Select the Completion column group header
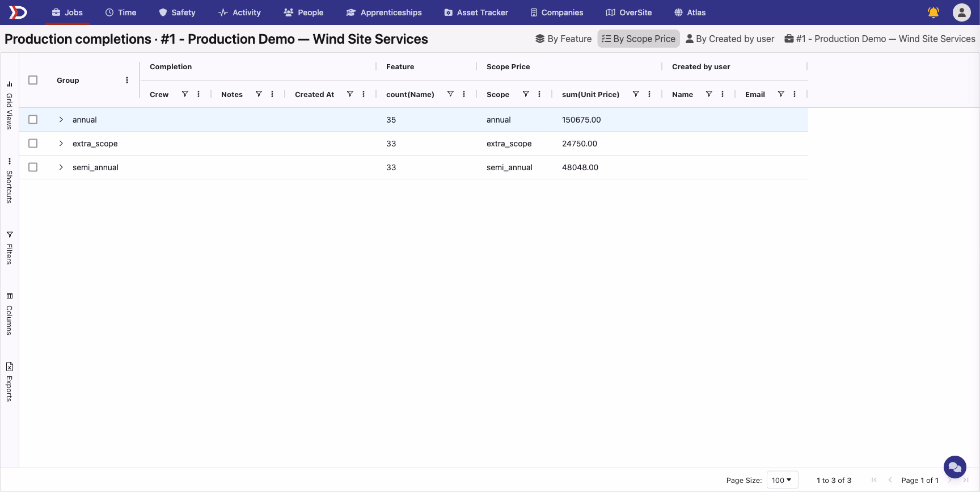This screenshot has height=492, width=980. click(171, 66)
